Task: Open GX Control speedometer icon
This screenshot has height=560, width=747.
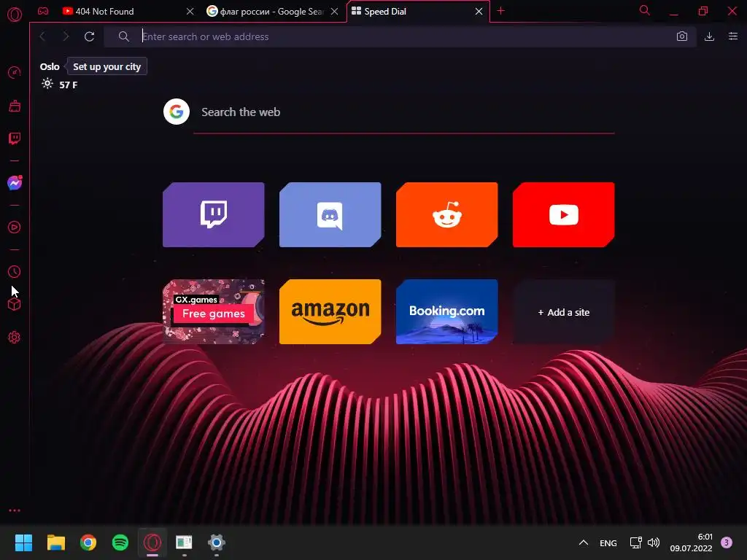Action: point(15,72)
